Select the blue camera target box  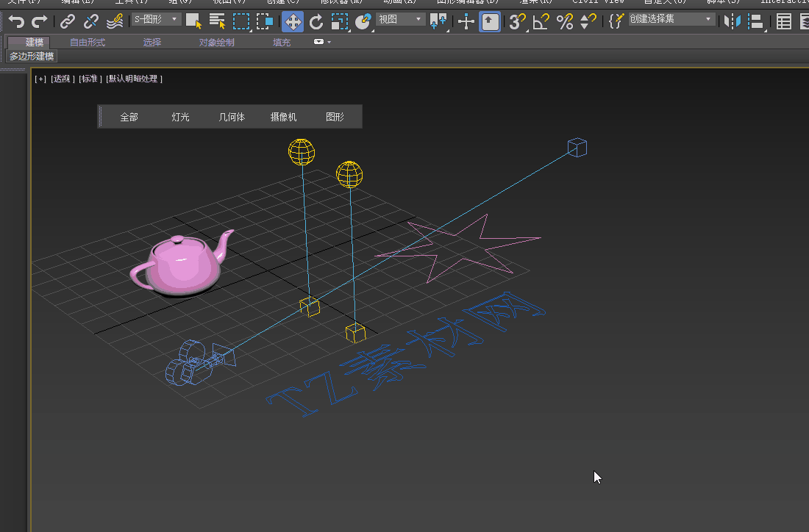(x=577, y=148)
